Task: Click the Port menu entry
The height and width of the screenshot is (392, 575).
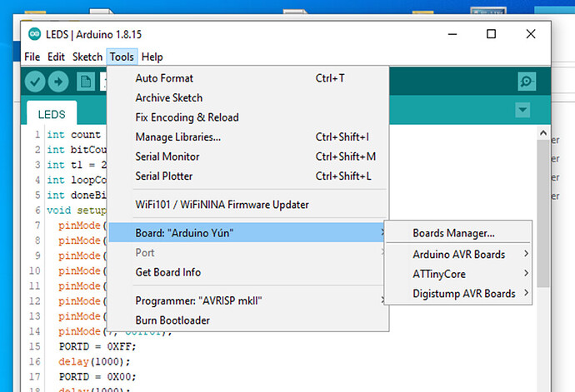Action: (247, 253)
